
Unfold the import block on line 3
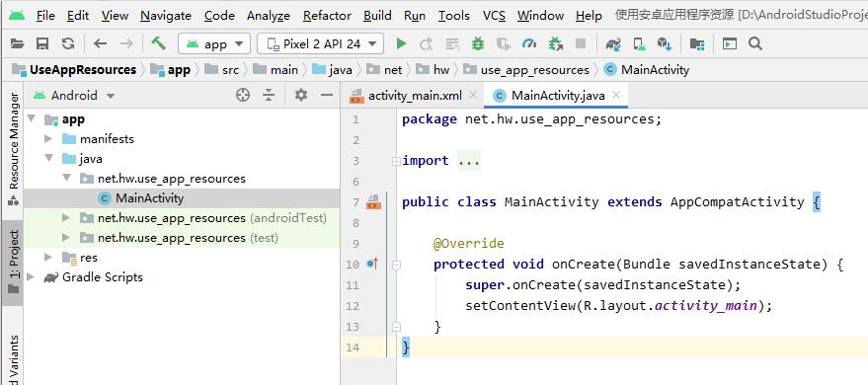[x=396, y=161]
